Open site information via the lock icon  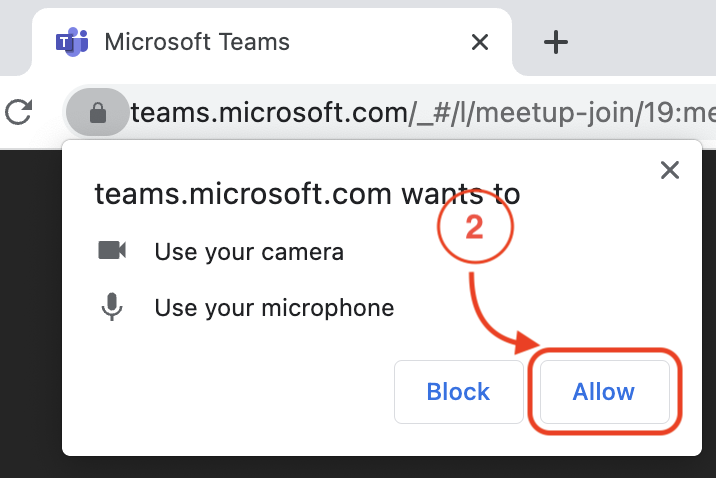coord(98,113)
